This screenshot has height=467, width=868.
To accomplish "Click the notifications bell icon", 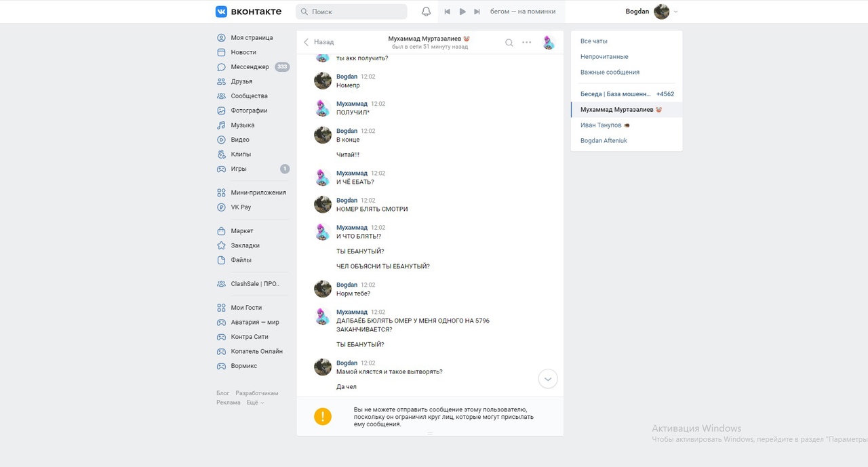I will click(426, 12).
